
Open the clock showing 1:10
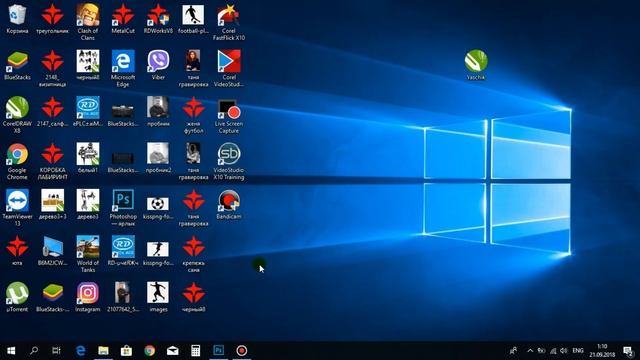pyautogui.click(x=602, y=351)
